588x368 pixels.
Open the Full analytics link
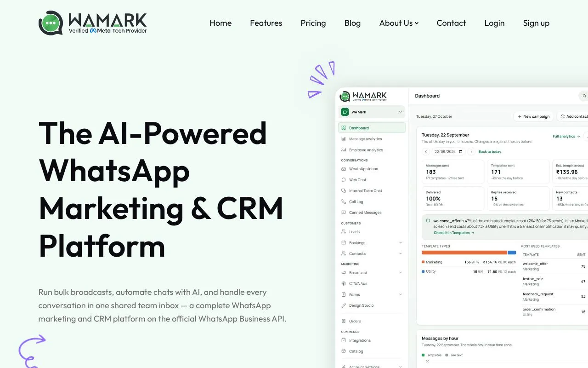pos(566,136)
